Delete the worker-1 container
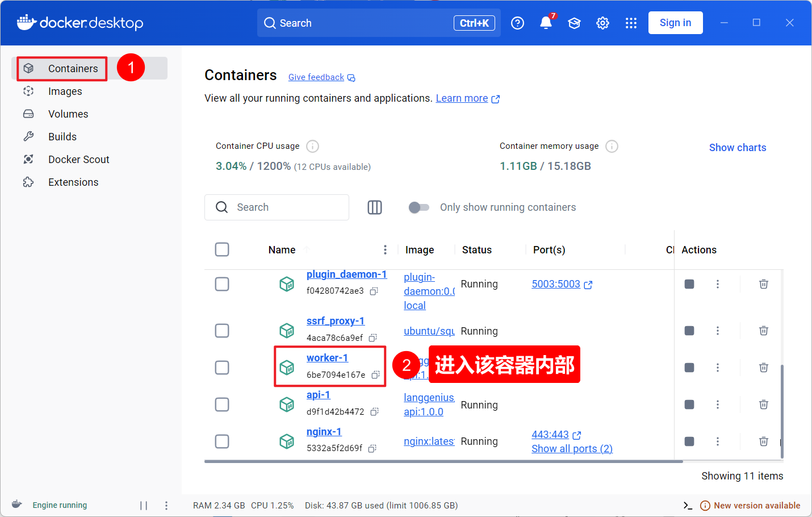 pos(764,368)
